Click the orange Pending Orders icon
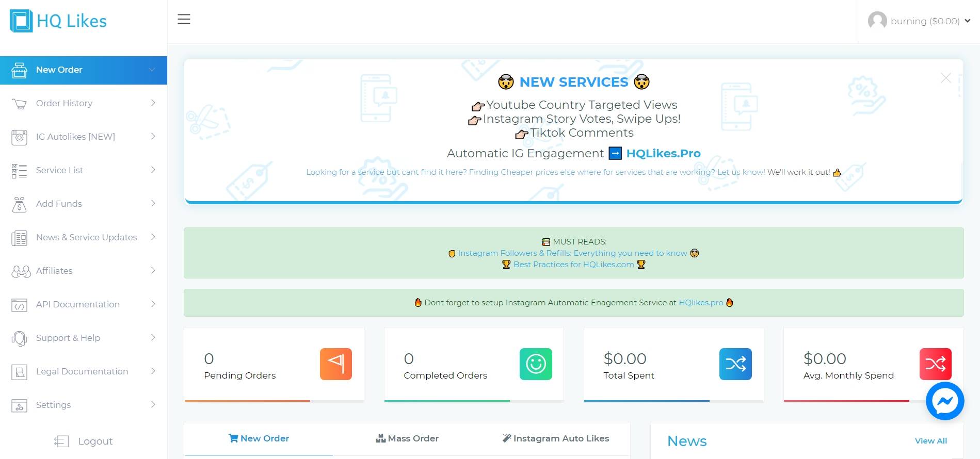Image resolution: width=980 pixels, height=459 pixels. point(336,364)
